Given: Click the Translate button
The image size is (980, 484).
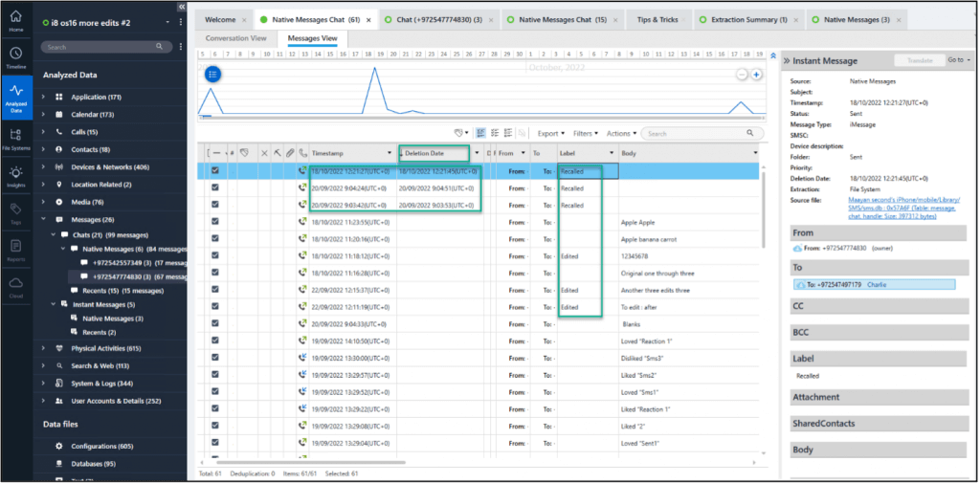Looking at the screenshot, I should coord(919,59).
